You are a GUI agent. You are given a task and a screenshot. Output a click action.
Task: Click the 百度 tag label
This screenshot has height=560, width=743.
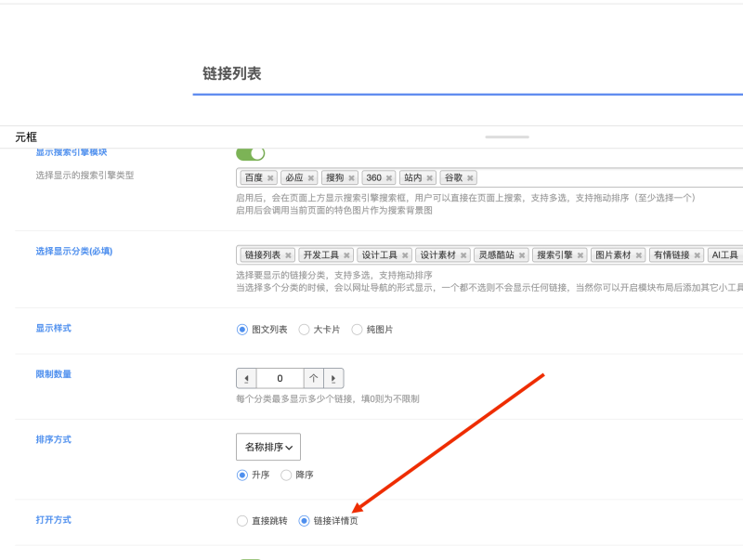click(x=254, y=177)
